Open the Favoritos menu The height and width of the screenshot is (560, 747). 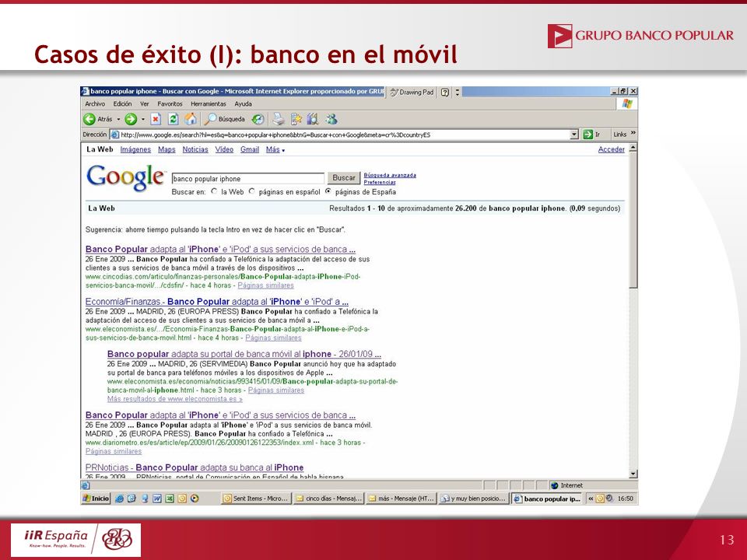[170, 103]
